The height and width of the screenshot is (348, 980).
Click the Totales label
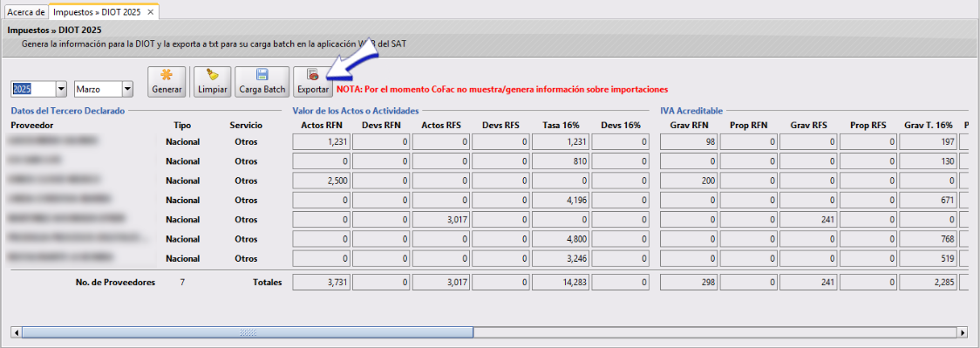click(x=268, y=283)
